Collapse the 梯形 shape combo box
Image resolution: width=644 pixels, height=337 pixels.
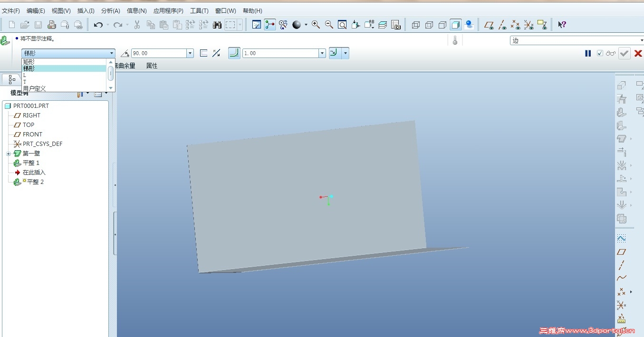pyautogui.click(x=112, y=53)
